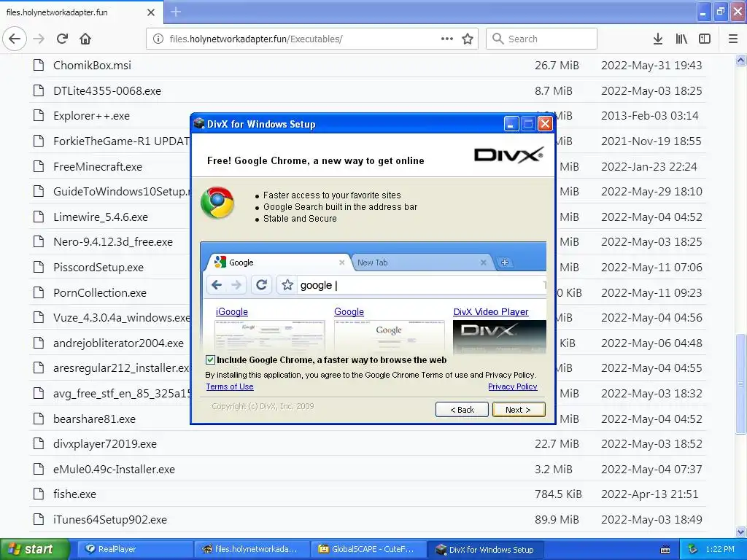Click the browser Search field
The width and height of the screenshot is (747, 560).
(541, 39)
